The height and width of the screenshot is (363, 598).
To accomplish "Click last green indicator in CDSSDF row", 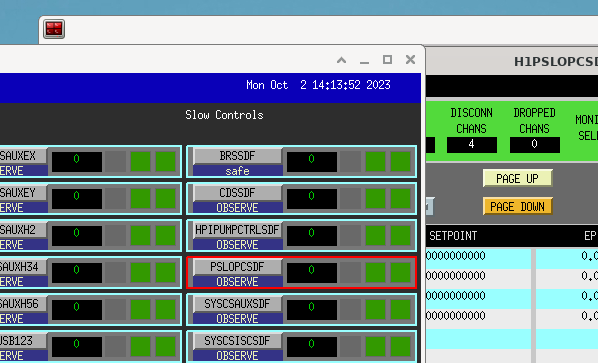I will click(400, 199).
